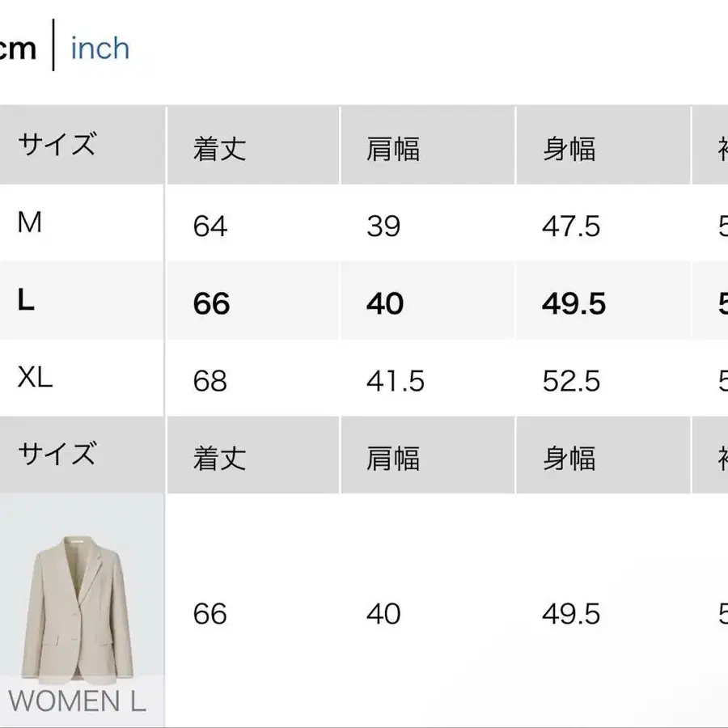Click the top 肩幅 column header
The image size is (728, 728).
click(393, 149)
